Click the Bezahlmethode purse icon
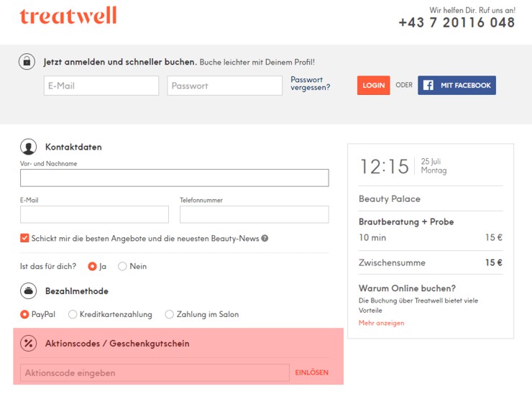532x399 pixels. point(29,291)
